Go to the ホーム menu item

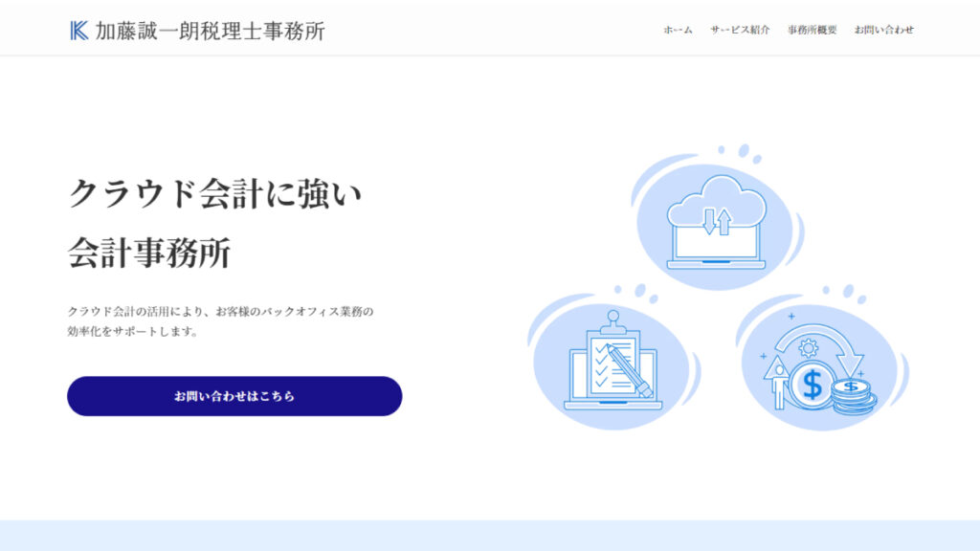tap(678, 30)
